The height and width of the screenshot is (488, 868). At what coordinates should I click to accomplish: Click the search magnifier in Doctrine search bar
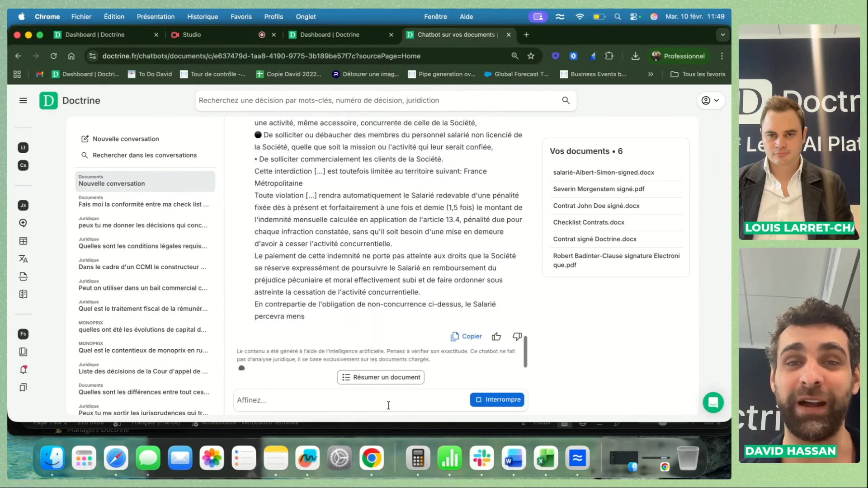click(x=566, y=100)
